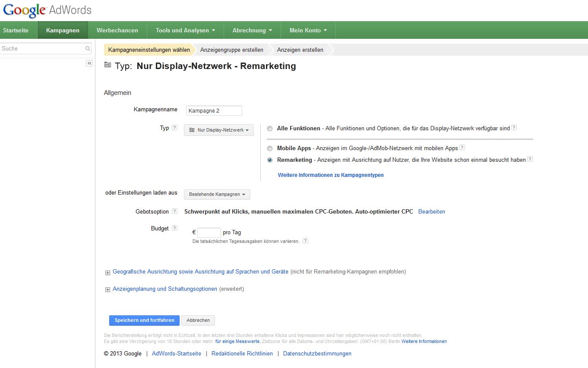This screenshot has width=588, height=368.
Task: Select the Alle Funktionen radio button
Action: point(270,129)
